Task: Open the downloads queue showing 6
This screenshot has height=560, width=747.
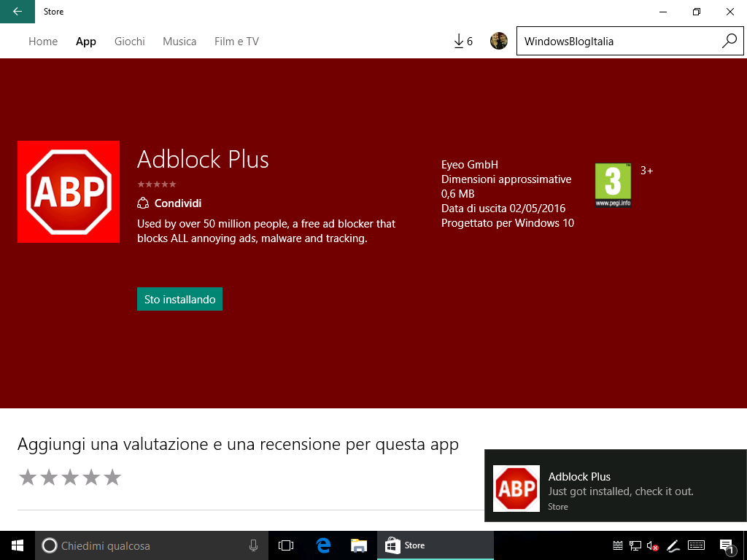Action: [463, 42]
